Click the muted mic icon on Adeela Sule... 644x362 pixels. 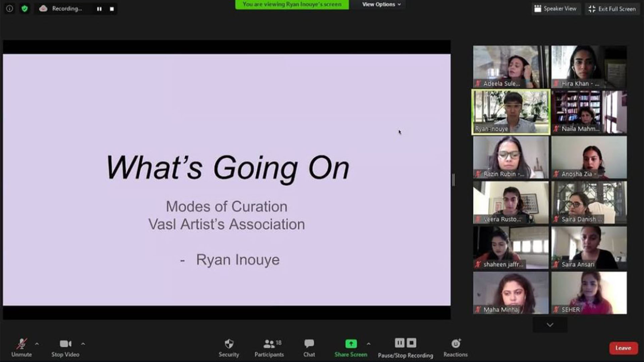(x=478, y=83)
